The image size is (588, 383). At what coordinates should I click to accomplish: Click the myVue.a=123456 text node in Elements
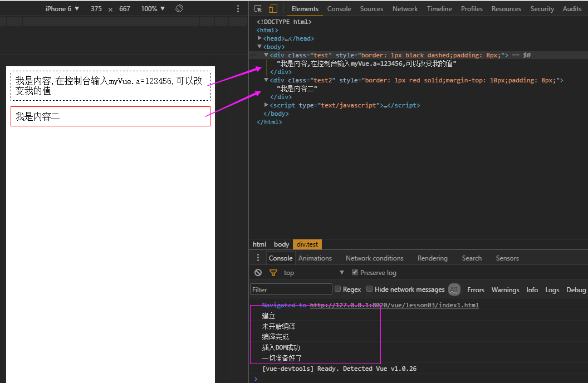366,63
